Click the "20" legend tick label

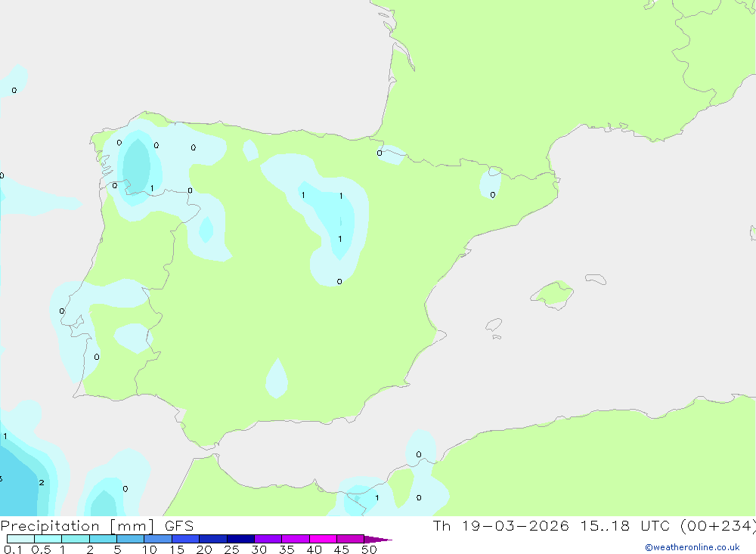point(204,549)
